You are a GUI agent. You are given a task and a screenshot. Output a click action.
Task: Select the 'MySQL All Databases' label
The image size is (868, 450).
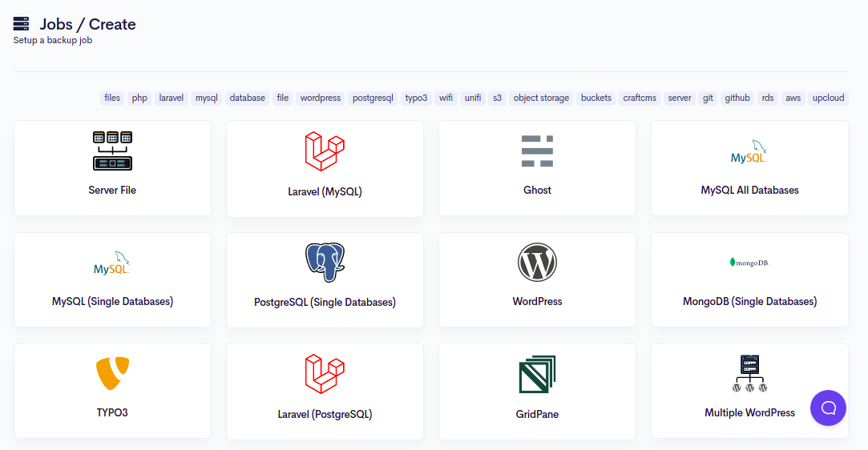click(749, 191)
